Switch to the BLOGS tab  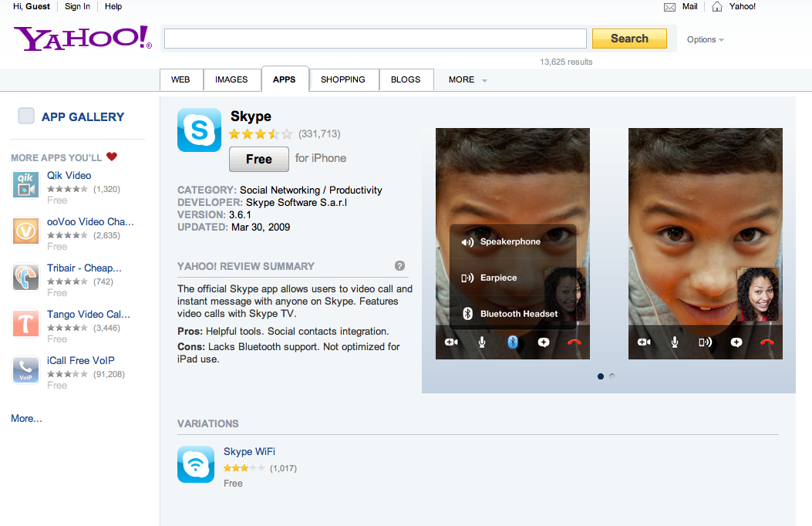point(406,79)
